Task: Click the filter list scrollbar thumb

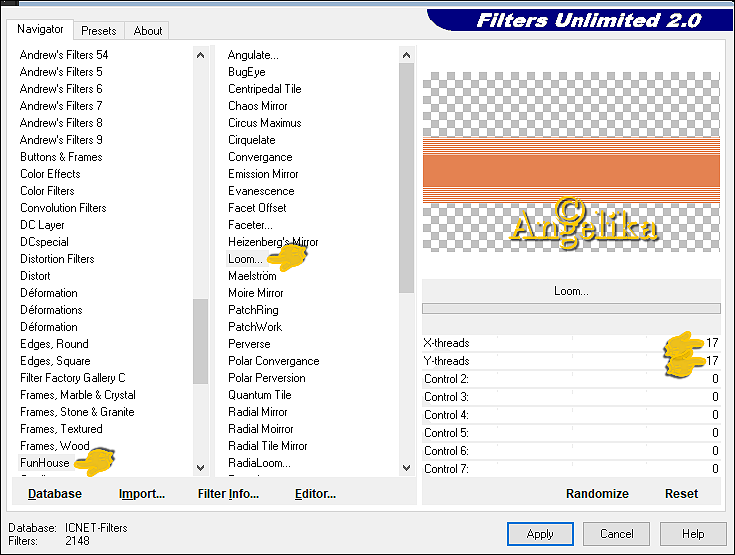Action: pos(406,178)
